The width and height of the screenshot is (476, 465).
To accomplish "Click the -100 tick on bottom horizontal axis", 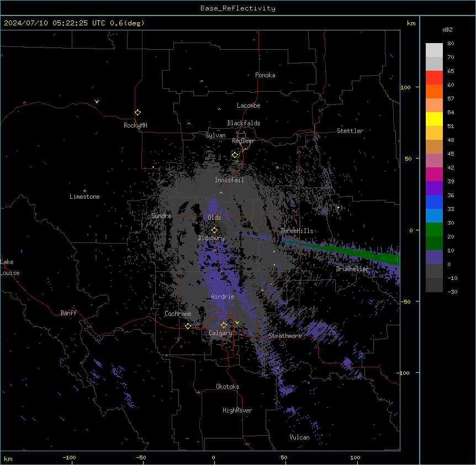I will click(x=69, y=458).
